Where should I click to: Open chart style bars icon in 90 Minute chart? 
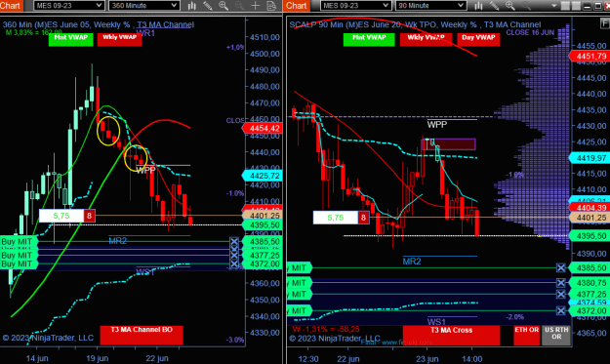pyautogui.click(x=478, y=6)
